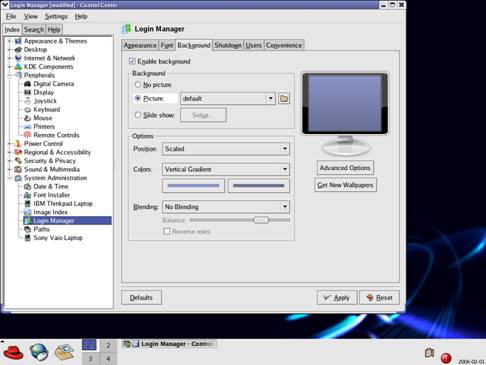Select the Slide show radio button
Image resolution: width=486 pixels, height=365 pixels.
point(138,115)
